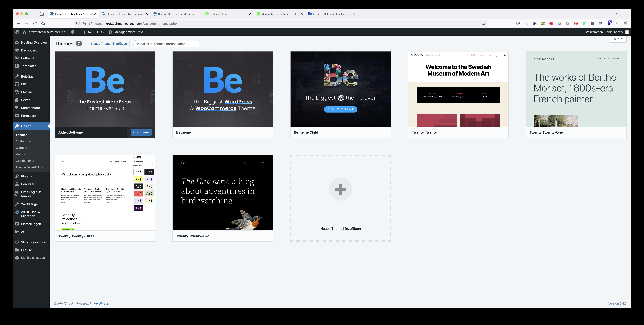The height and width of the screenshot is (325, 644).
Task: Open a new browser tab
Action: tap(362, 14)
